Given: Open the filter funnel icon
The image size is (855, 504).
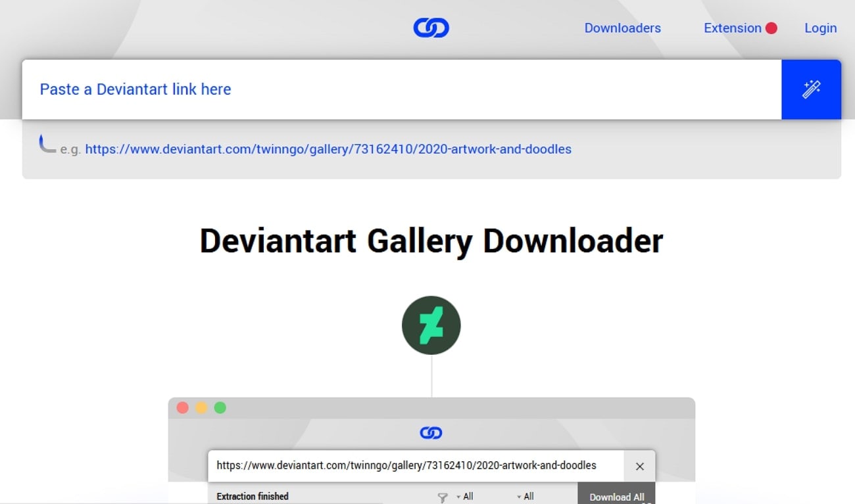Looking at the screenshot, I should [442, 495].
